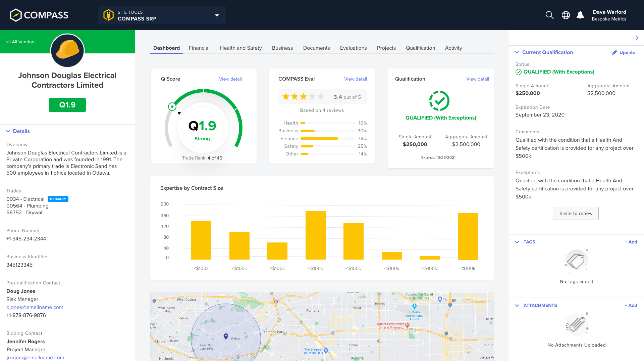Email djones@emailname.com
The width and height of the screenshot is (644, 361).
click(x=35, y=307)
